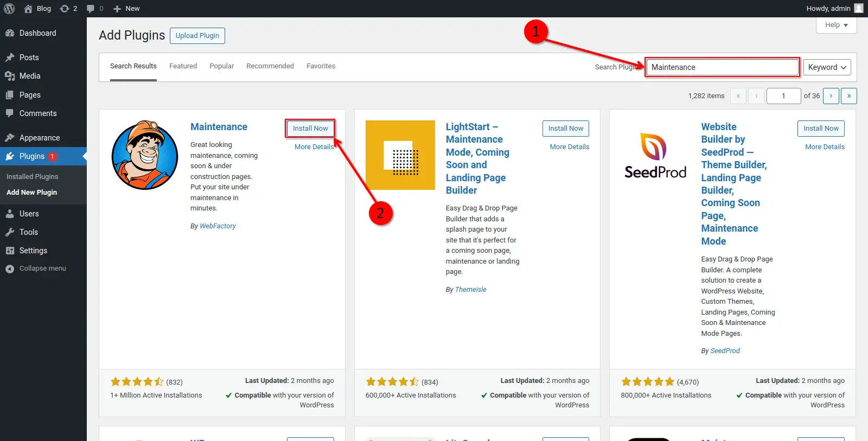Open Comments in sidebar
Image resolution: width=868 pixels, height=441 pixels.
coord(43,113)
